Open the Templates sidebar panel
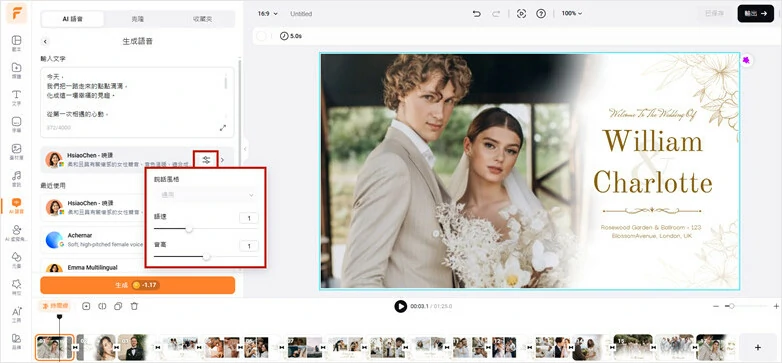 (x=16, y=43)
